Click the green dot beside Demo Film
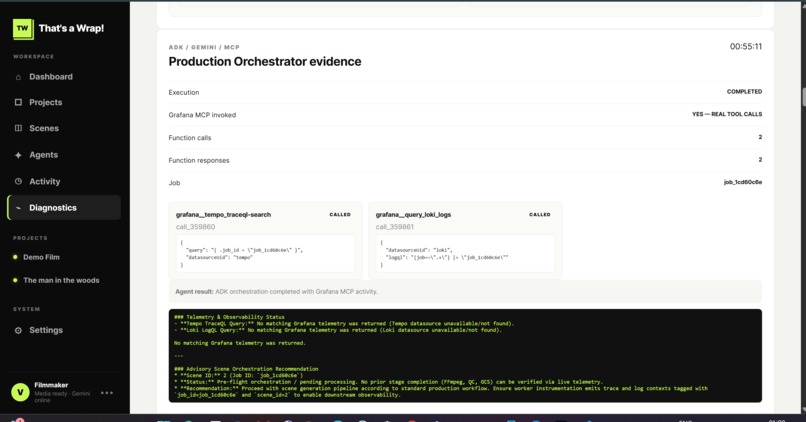Image resolution: width=806 pixels, height=422 pixels. [15, 257]
